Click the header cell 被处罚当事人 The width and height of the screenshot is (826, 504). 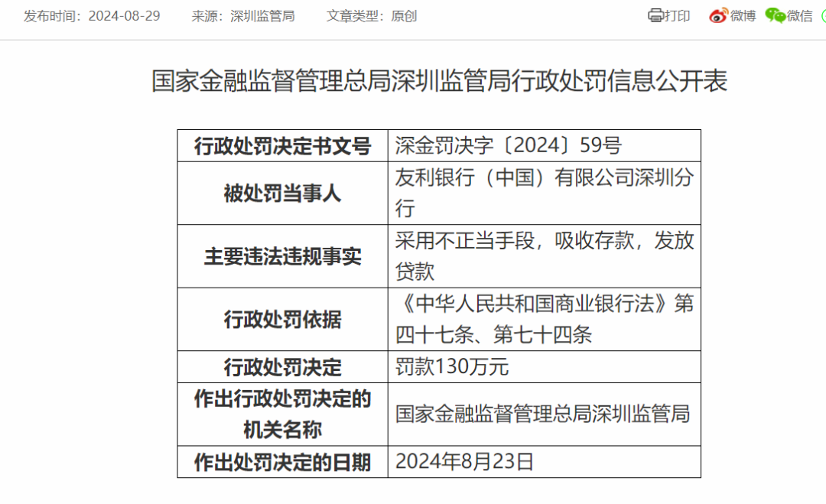(282, 193)
